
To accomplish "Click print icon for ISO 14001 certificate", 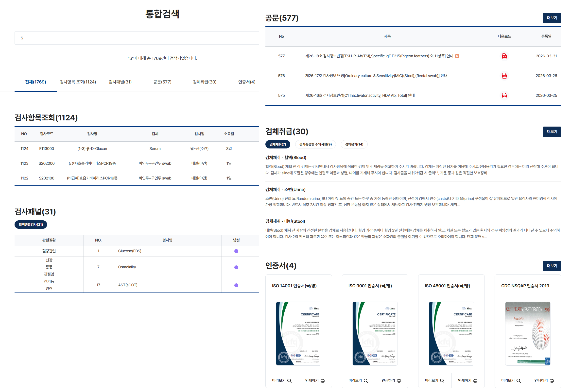I will pyautogui.click(x=322, y=381).
